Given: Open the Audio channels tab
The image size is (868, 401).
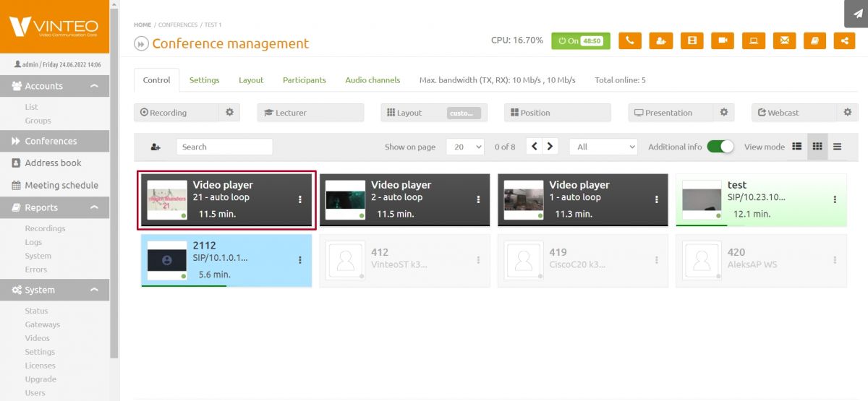Looking at the screenshot, I should 373,80.
